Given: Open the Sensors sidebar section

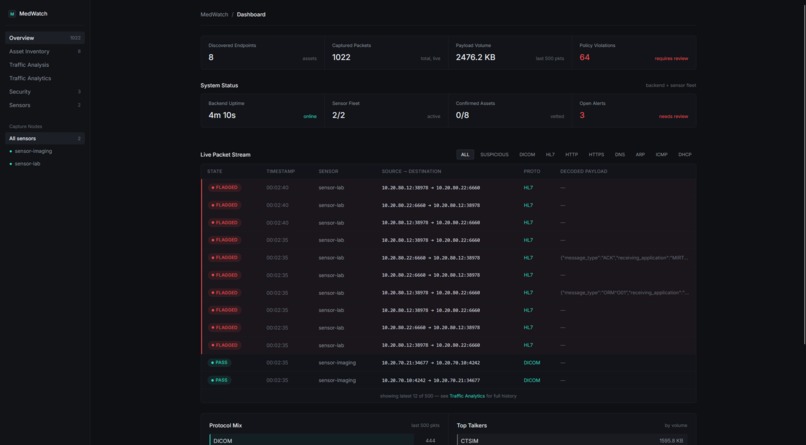Looking at the screenshot, I should pos(45,105).
